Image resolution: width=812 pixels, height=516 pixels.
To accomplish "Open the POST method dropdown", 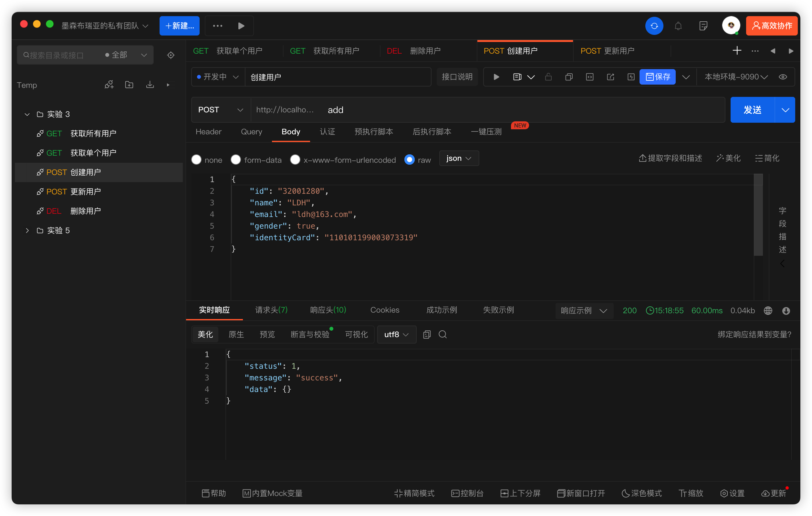I will pyautogui.click(x=221, y=109).
